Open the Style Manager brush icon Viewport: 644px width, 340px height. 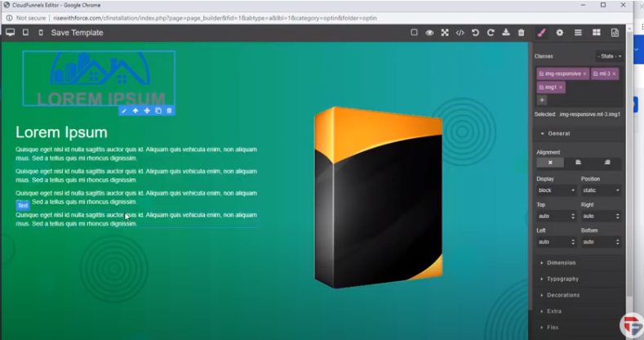click(x=541, y=33)
